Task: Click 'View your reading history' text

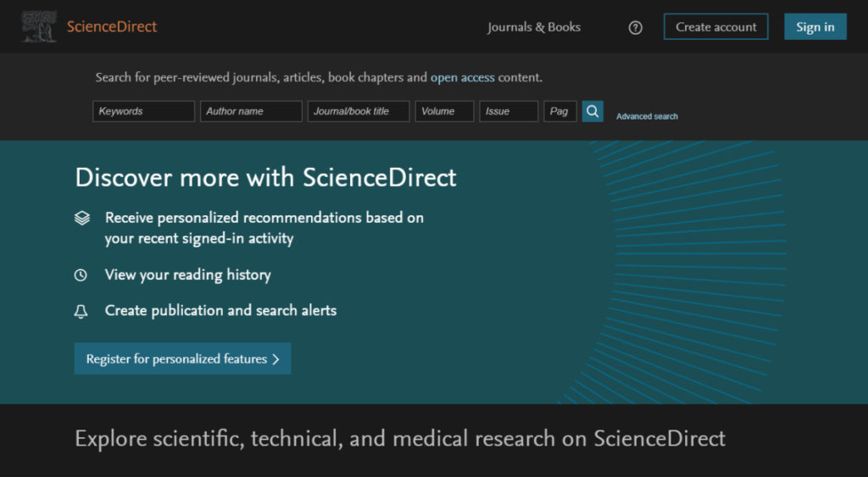Action: click(187, 275)
